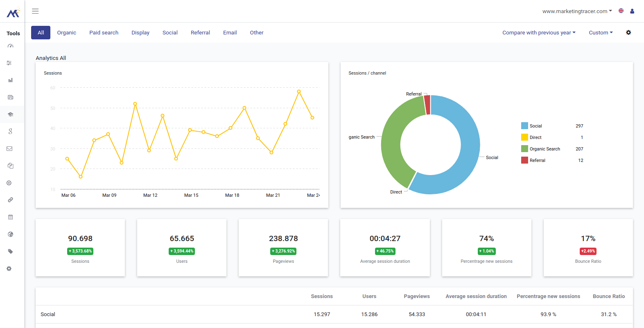Switch to the Paid search tab
The image size is (644, 328).
pos(104,32)
